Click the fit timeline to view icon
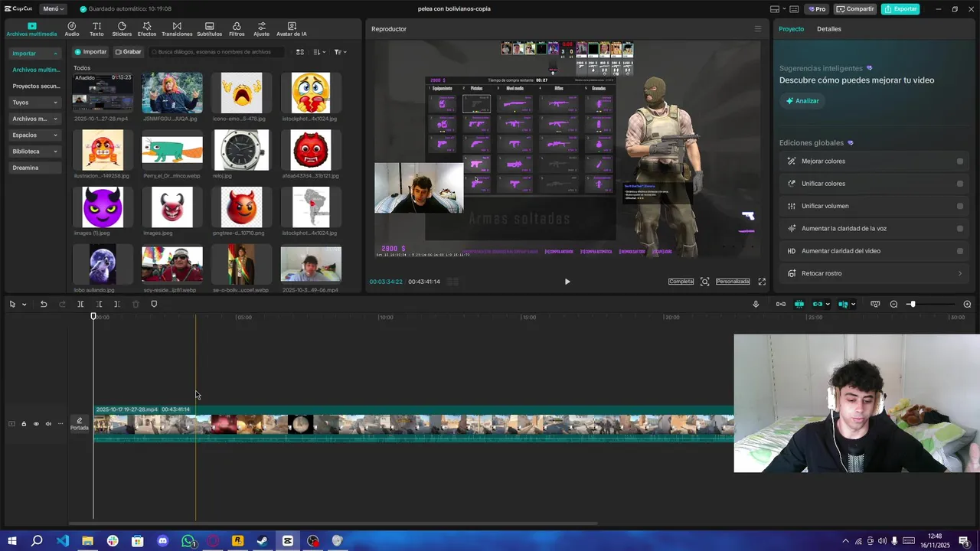 [x=875, y=304]
